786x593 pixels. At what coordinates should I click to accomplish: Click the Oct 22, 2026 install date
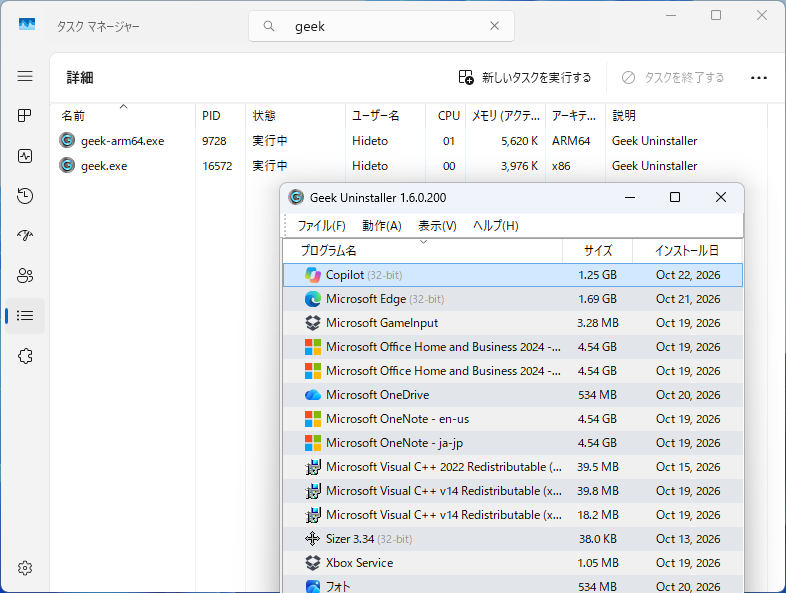coord(688,275)
